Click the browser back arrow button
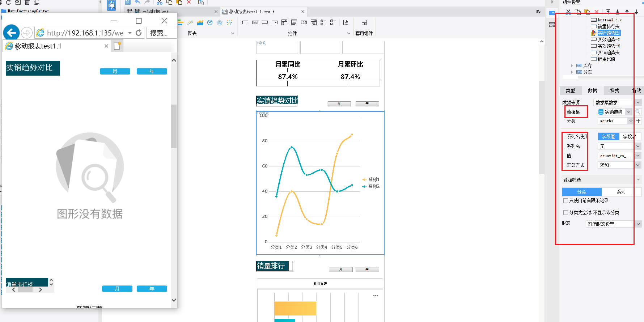This screenshot has width=644, height=322. (x=12, y=33)
